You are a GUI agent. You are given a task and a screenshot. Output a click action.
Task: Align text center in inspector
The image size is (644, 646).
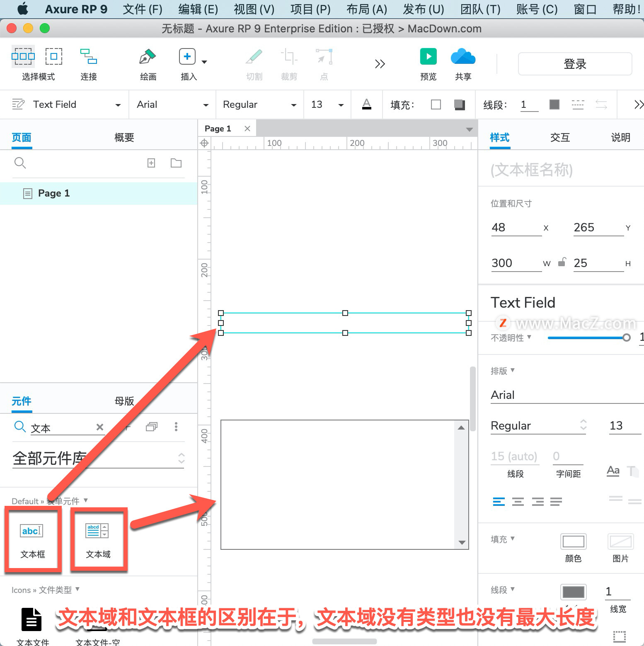(518, 502)
